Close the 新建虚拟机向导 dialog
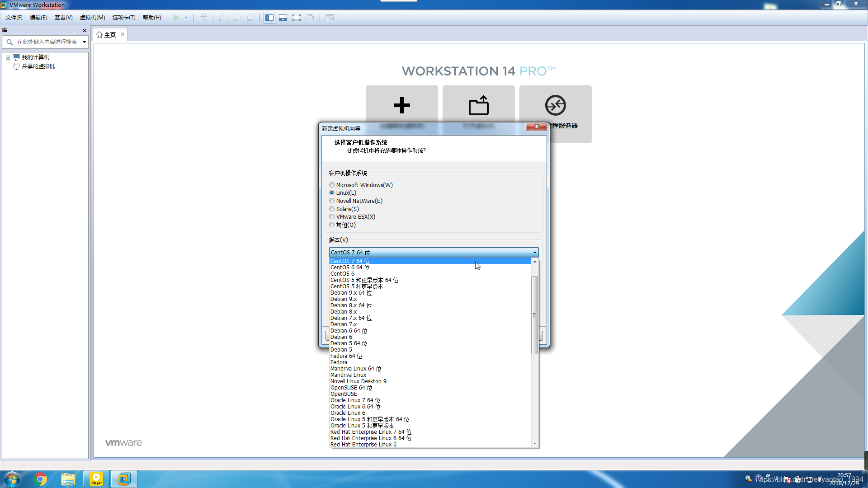Viewport: 868px width, 488px height. (536, 127)
